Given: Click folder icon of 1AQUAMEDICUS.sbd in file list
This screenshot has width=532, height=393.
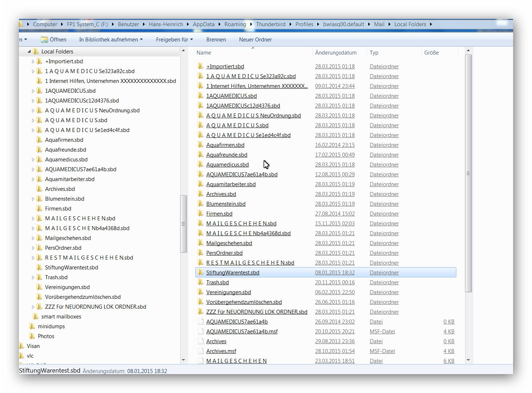Looking at the screenshot, I should pyautogui.click(x=201, y=96).
